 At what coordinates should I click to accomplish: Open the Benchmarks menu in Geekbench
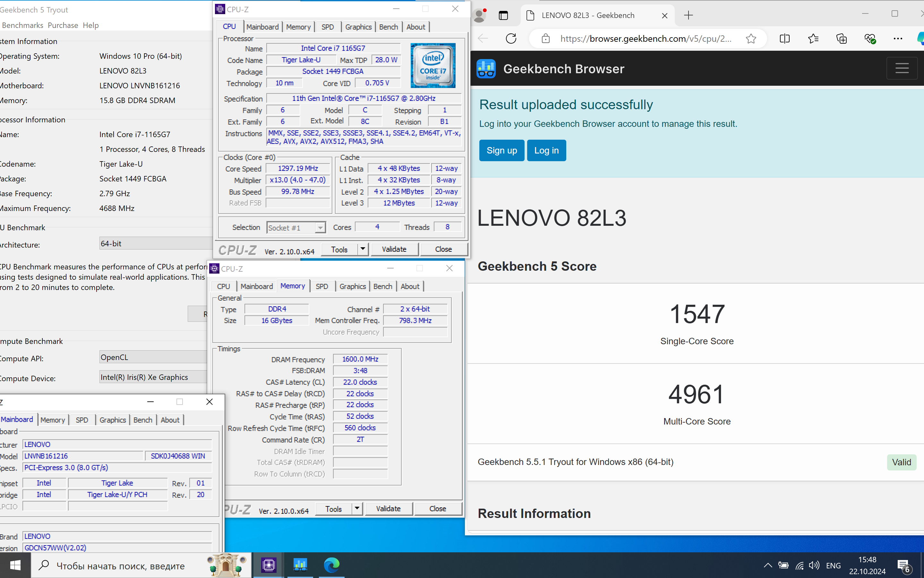(22, 25)
